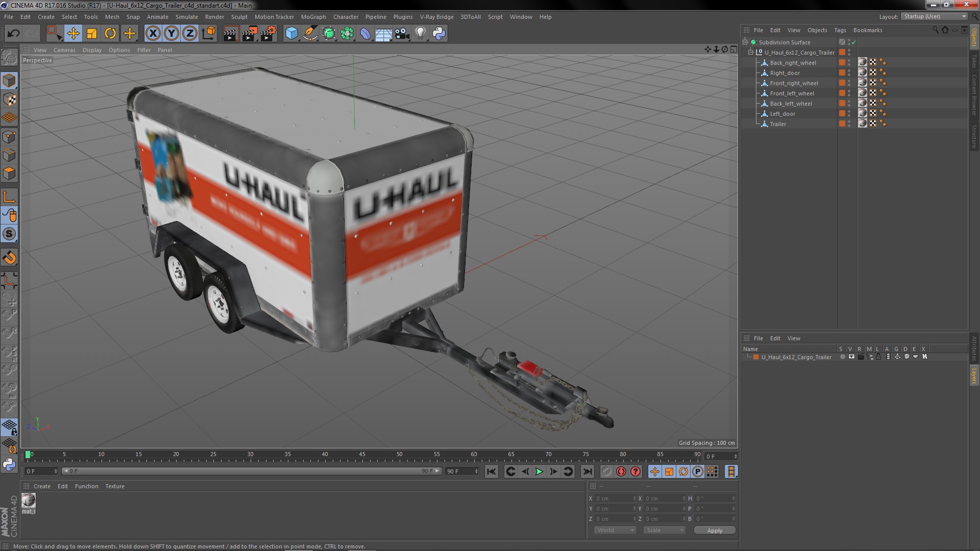The width and height of the screenshot is (980, 551).
Task: Toggle Z-axis lock button
Action: pos(190,34)
